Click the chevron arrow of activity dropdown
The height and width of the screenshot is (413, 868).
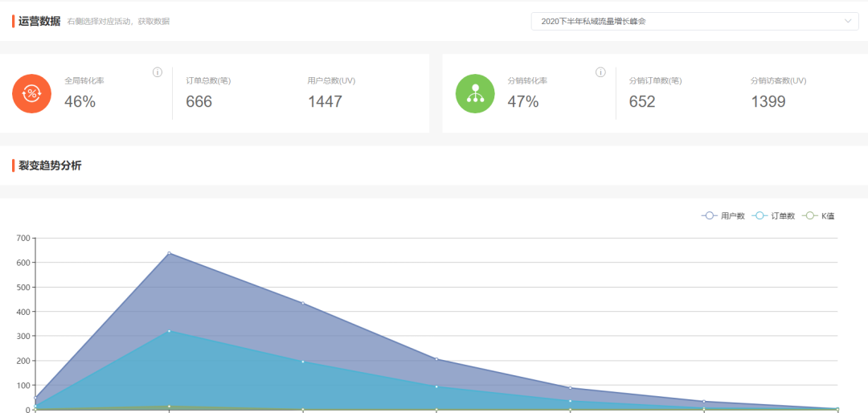pos(849,22)
